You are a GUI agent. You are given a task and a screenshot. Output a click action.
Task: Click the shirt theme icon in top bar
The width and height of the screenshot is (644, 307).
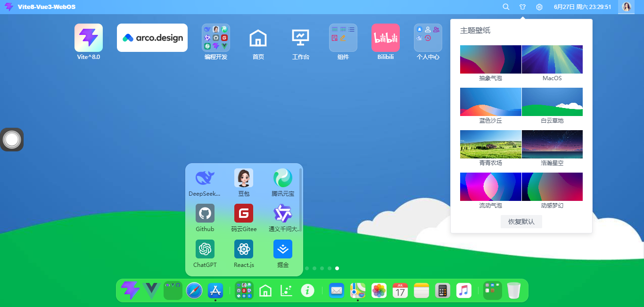(x=522, y=7)
